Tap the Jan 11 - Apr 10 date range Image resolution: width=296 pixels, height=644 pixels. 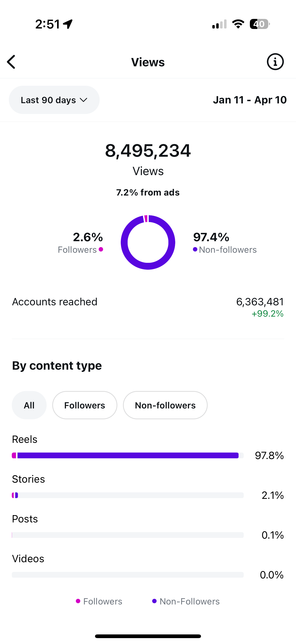click(250, 100)
